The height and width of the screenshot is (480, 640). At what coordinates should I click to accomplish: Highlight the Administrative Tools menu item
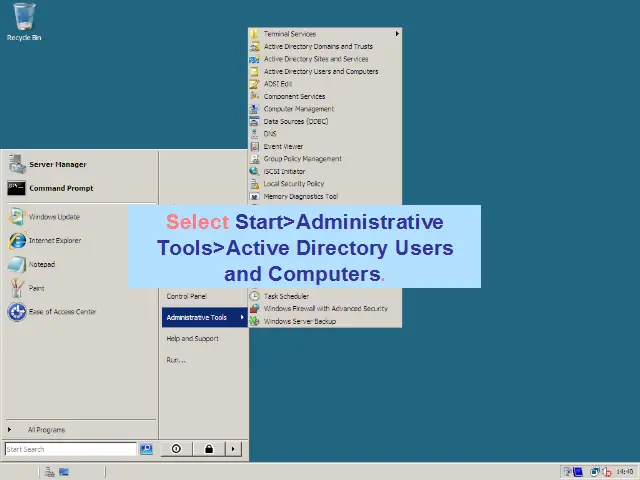(205, 317)
